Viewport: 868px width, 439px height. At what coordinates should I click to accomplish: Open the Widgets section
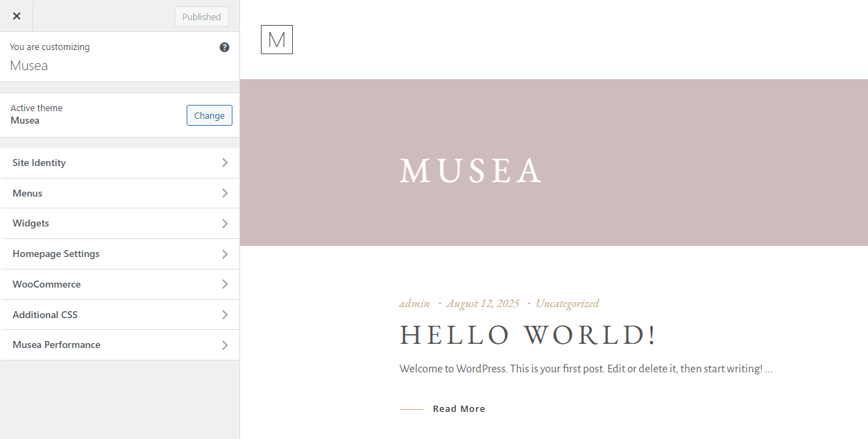119,223
